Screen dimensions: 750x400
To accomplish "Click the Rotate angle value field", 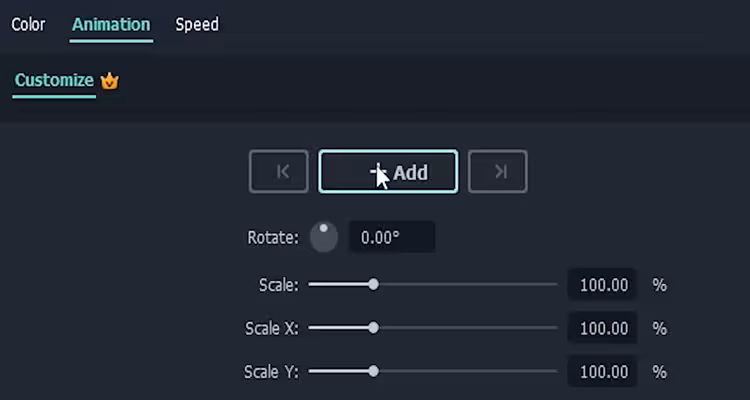I will coord(391,238).
